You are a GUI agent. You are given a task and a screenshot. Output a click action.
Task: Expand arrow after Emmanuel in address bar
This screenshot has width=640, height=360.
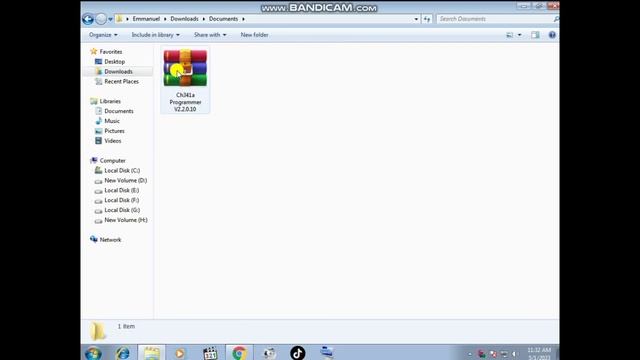(165, 19)
